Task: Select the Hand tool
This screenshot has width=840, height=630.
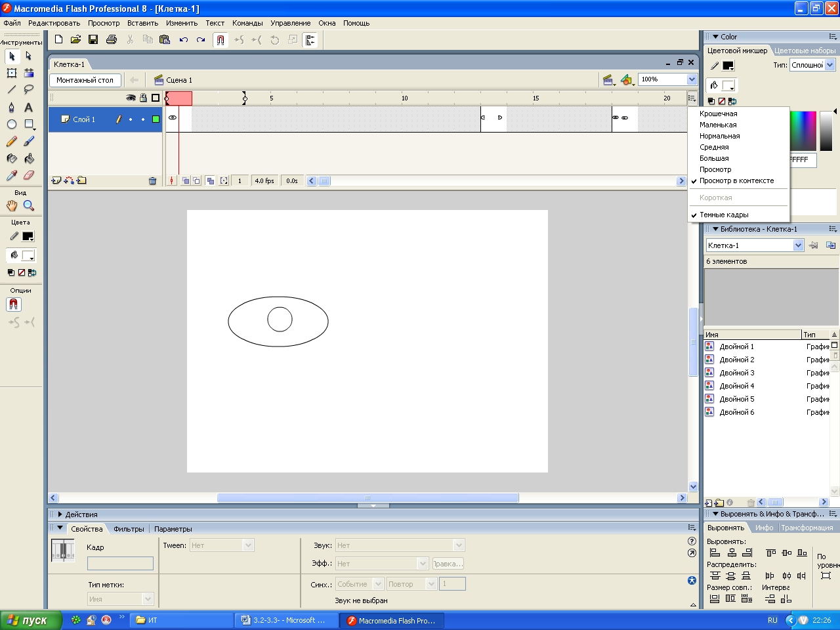Action: coord(12,205)
